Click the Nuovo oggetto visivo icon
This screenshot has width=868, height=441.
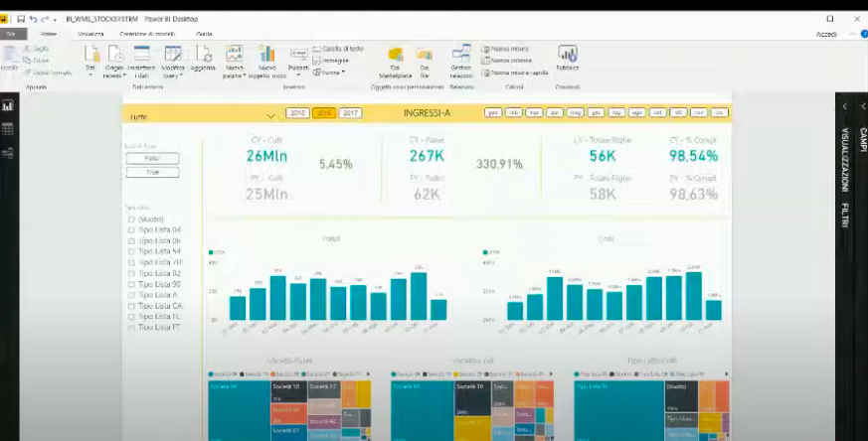point(267,55)
